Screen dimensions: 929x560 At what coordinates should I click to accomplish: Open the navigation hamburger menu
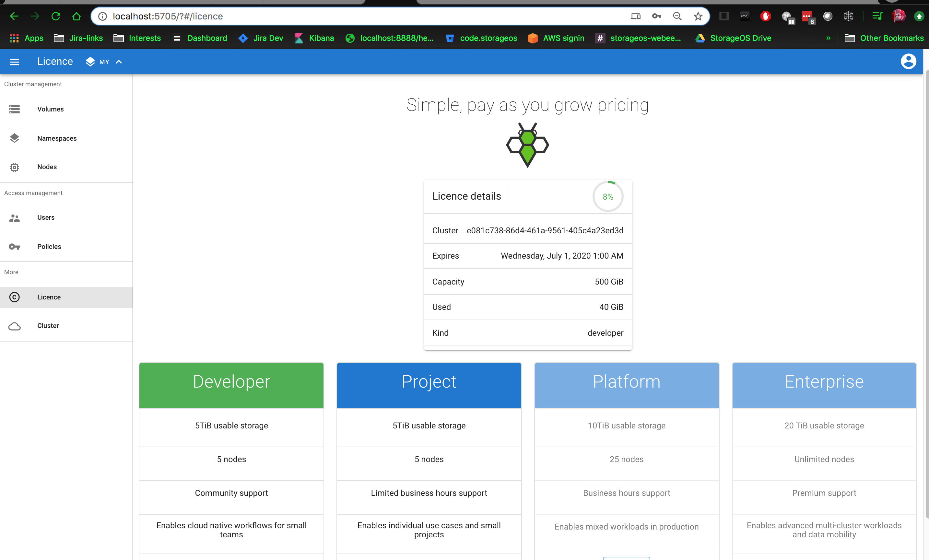click(14, 62)
